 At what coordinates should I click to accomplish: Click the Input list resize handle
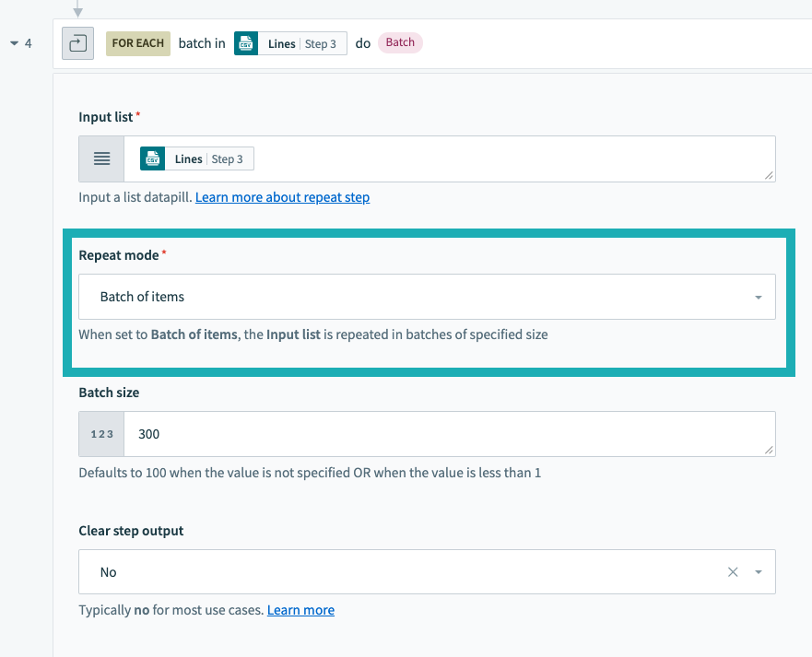pos(769,175)
